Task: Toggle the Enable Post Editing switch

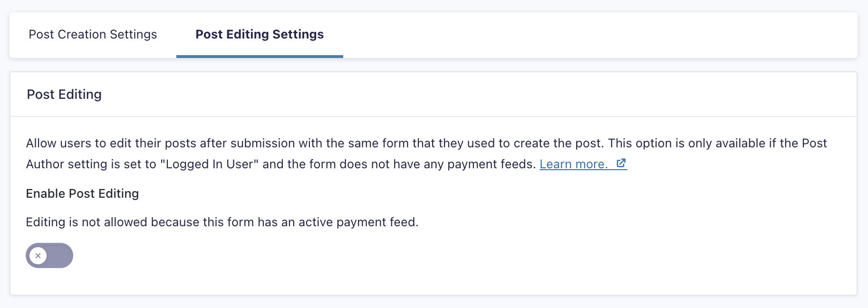Action: click(x=49, y=256)
